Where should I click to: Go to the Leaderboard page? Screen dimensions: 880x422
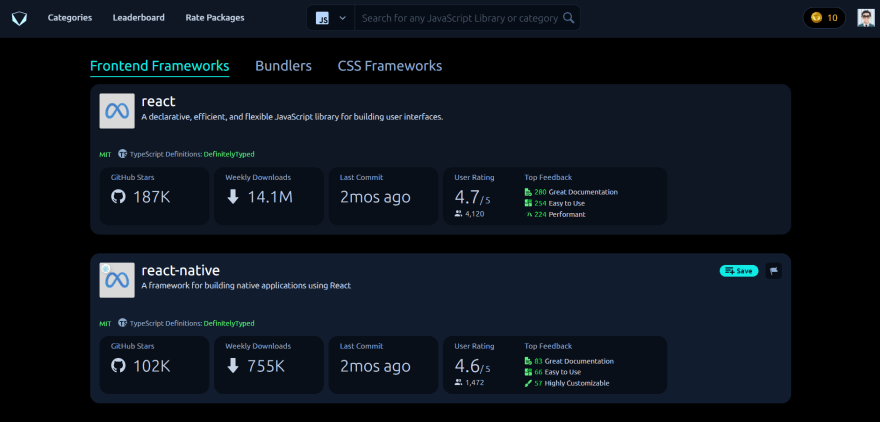point(139,18)
